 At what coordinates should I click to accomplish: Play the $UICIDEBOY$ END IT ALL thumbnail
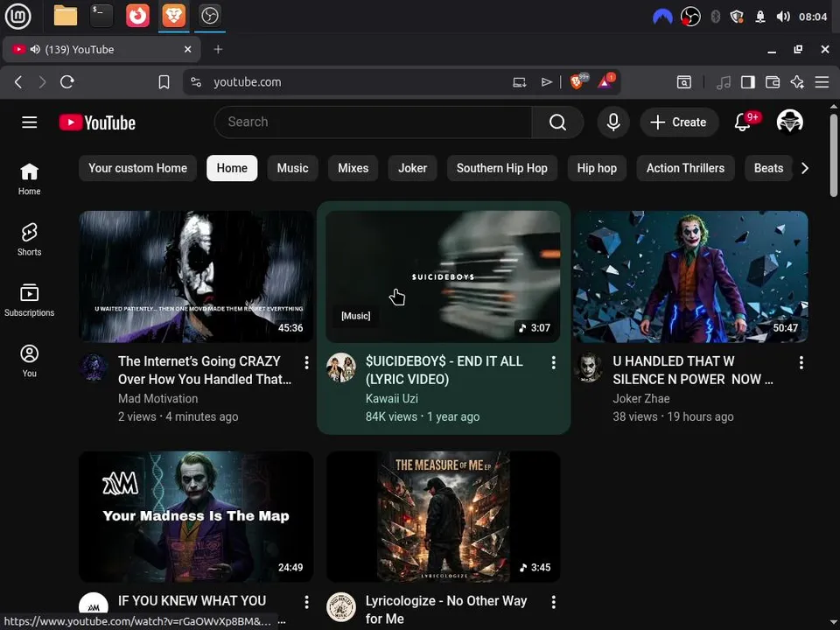[x=443, y=276]
